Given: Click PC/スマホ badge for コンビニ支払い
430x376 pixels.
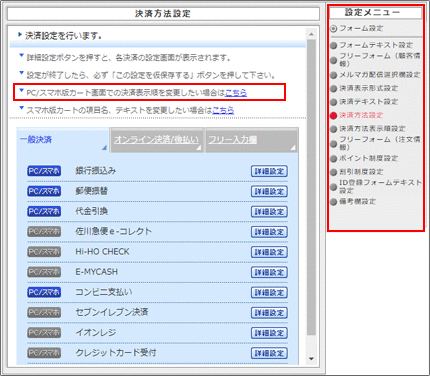Looking at the screenshot, I should 44,292.
